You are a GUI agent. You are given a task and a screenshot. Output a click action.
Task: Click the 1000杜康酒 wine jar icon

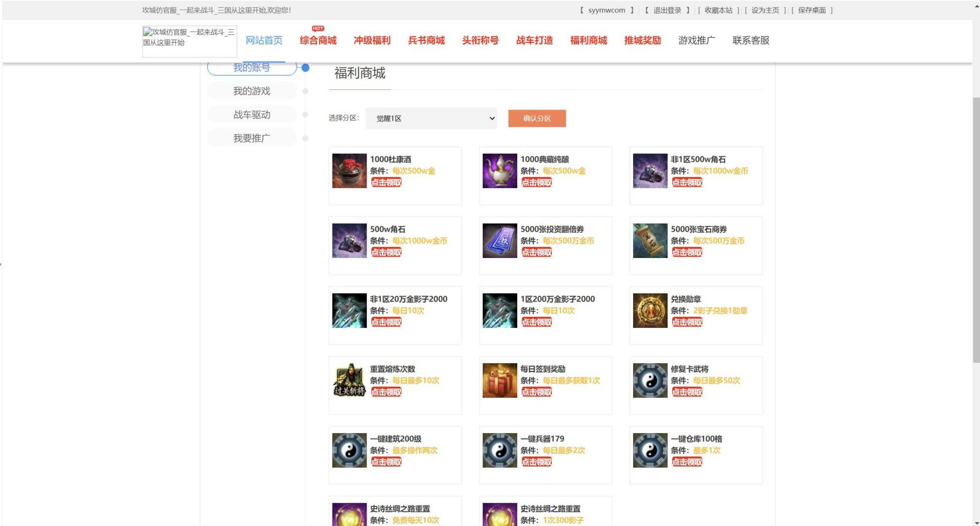click(x=349, y=171)
